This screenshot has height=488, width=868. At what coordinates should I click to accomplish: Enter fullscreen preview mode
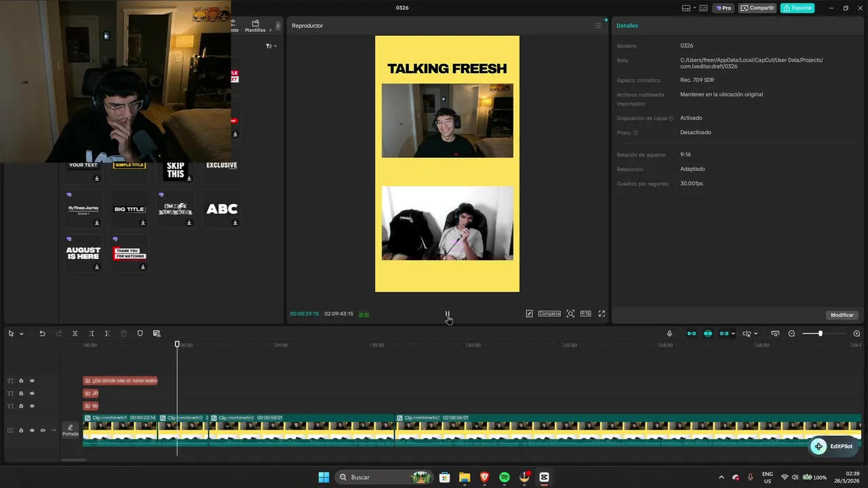pyautogui.click(x=601, y=314)
